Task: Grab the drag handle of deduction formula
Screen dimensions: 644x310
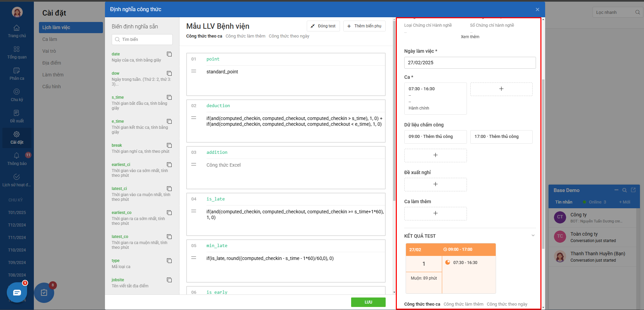Action: 194,118
